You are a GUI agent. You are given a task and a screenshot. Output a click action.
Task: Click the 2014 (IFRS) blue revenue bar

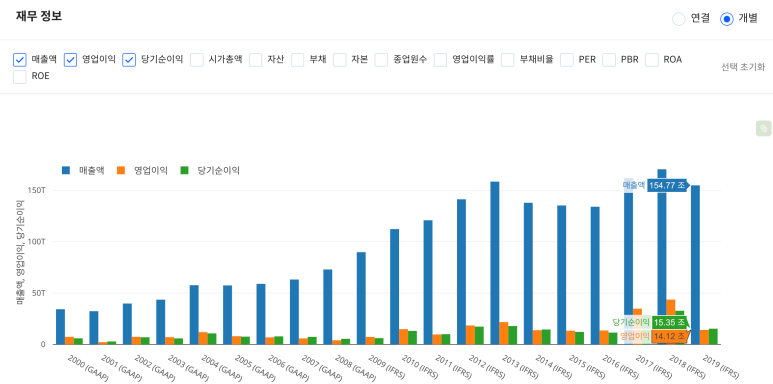click(x=528, y=274)
